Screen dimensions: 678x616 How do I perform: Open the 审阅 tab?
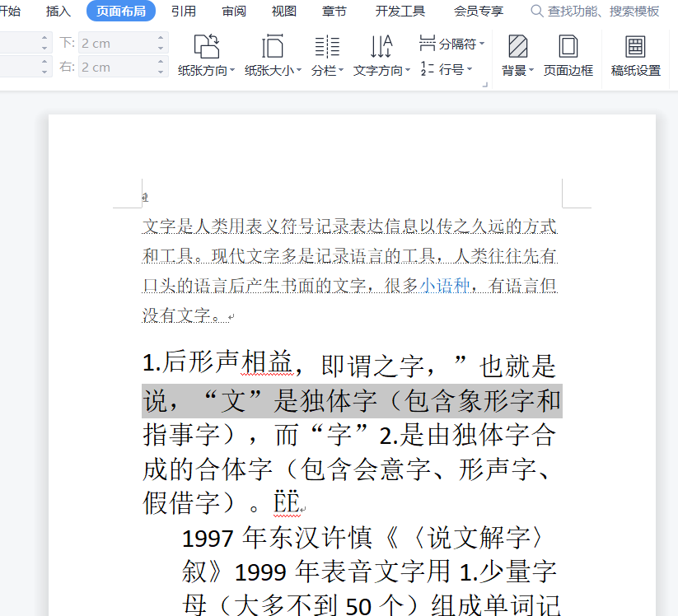[234, 12]
